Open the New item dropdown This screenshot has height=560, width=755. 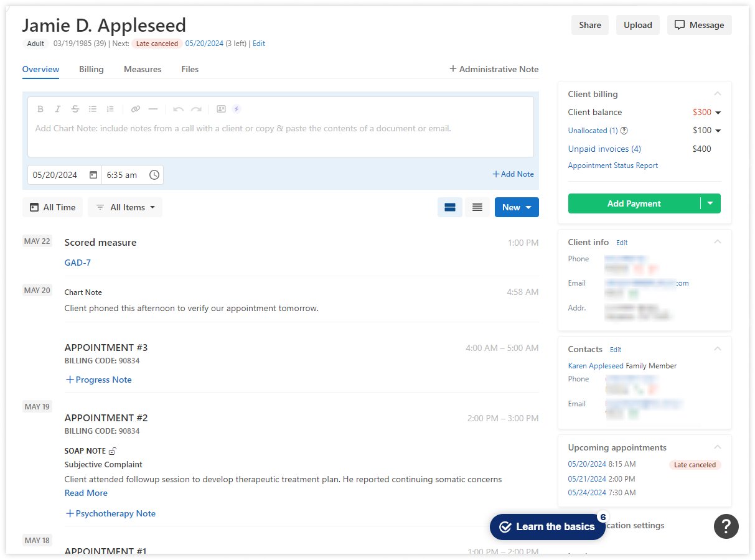516,207
